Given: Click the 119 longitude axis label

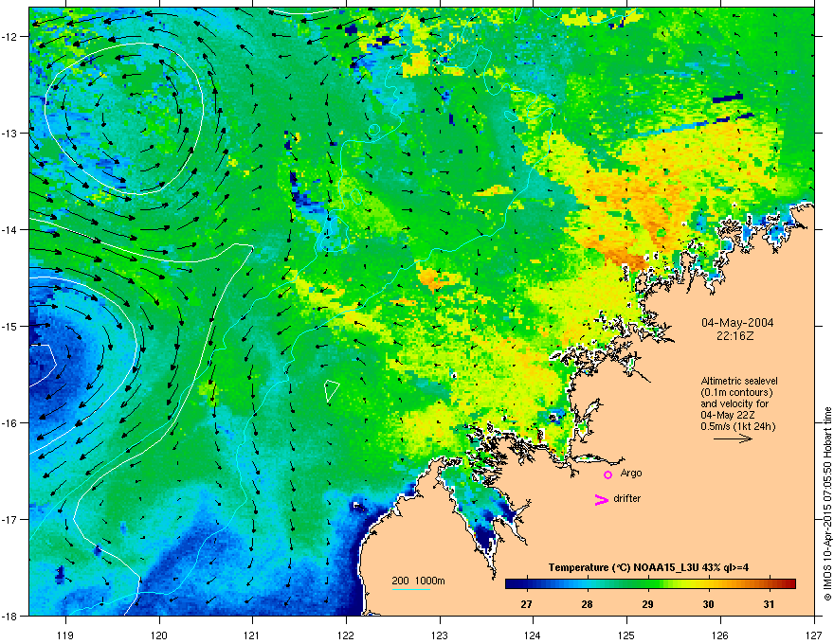Looking at the screenshot, I should pyautogui.click(x=65, y=635).
